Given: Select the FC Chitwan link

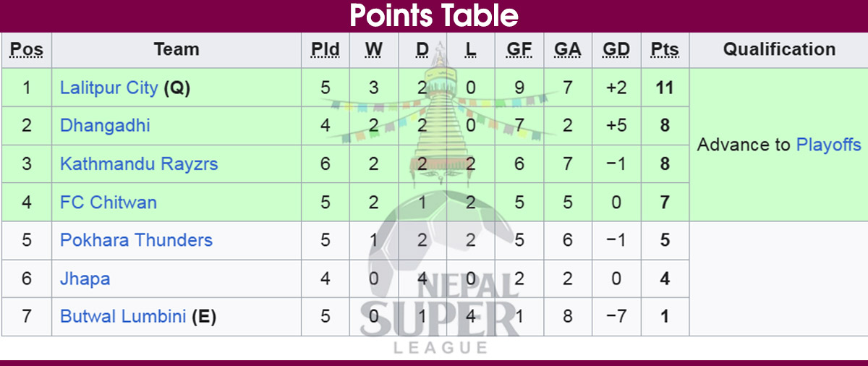Looking at the screenshot, I should coord(109,203).
